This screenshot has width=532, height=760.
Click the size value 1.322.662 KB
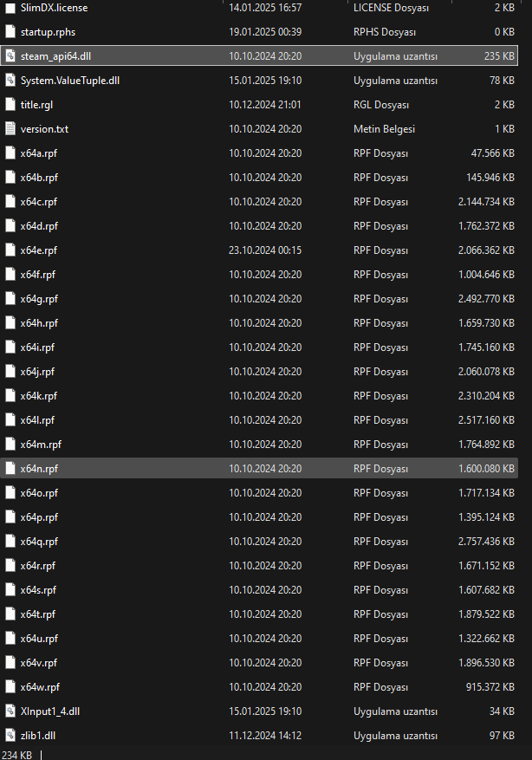[x=486, y=639]
